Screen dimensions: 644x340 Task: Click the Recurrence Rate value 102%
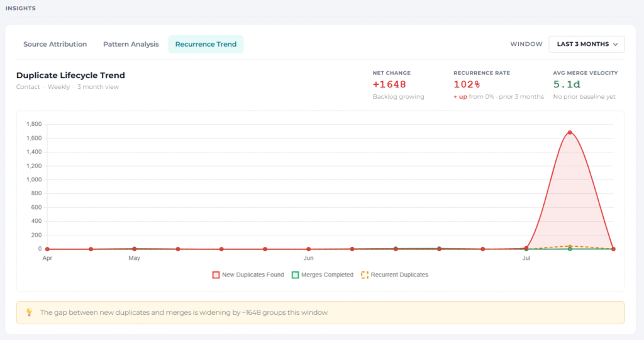[x=467, y=84]
